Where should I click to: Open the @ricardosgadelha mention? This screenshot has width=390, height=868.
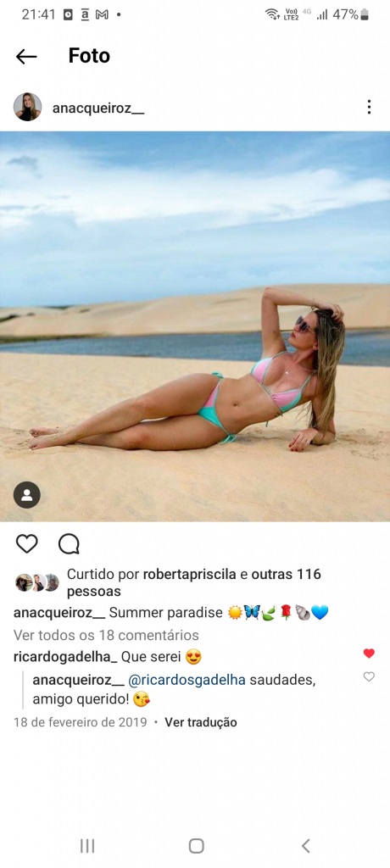tap(187, 681)
